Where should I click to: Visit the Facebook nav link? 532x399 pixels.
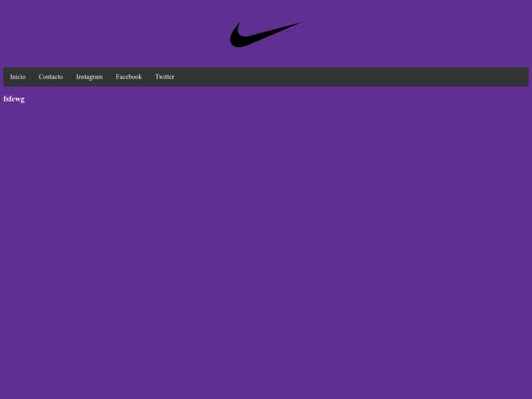pyautogui.click(x=129, y=77)
